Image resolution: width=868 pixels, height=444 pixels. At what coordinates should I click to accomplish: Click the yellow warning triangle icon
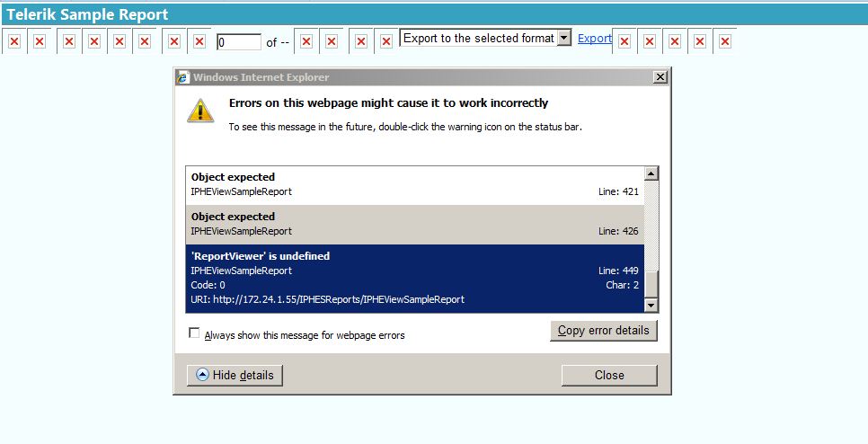point(200,111)
